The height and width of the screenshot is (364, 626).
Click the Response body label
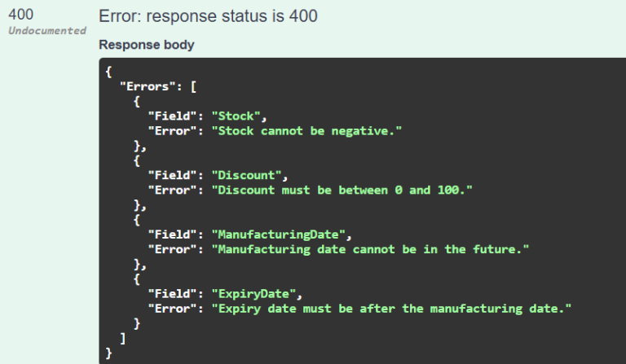pos(147,45)
